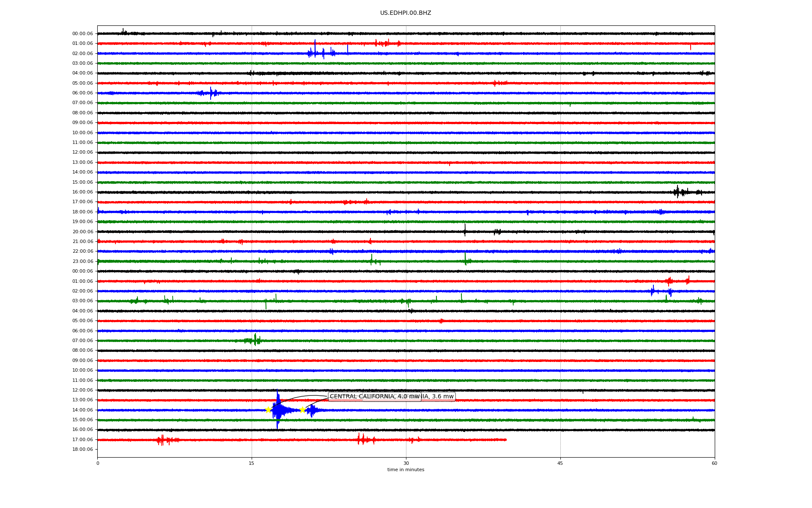
Task: Click the end of the final red trace
Action: pos(506,440)
